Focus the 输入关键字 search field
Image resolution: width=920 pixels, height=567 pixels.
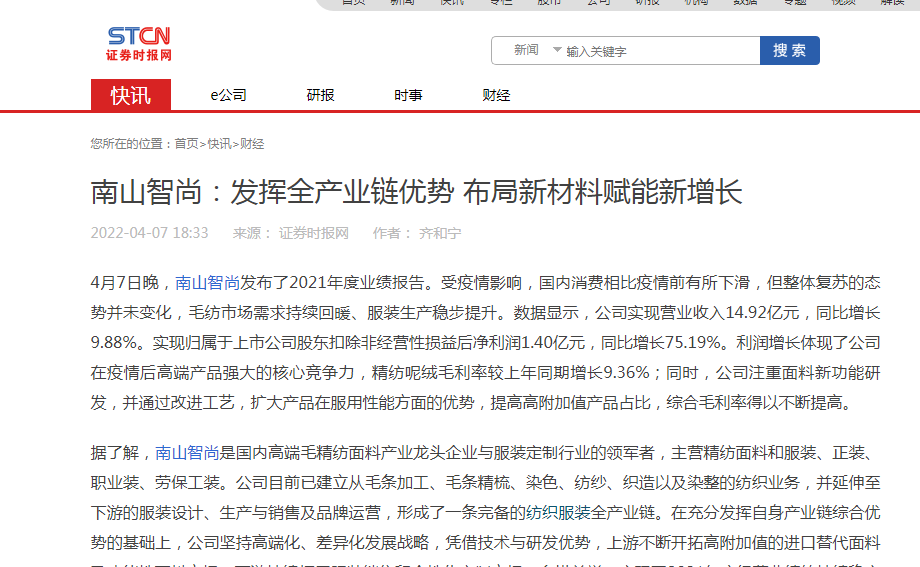(660, 51)
